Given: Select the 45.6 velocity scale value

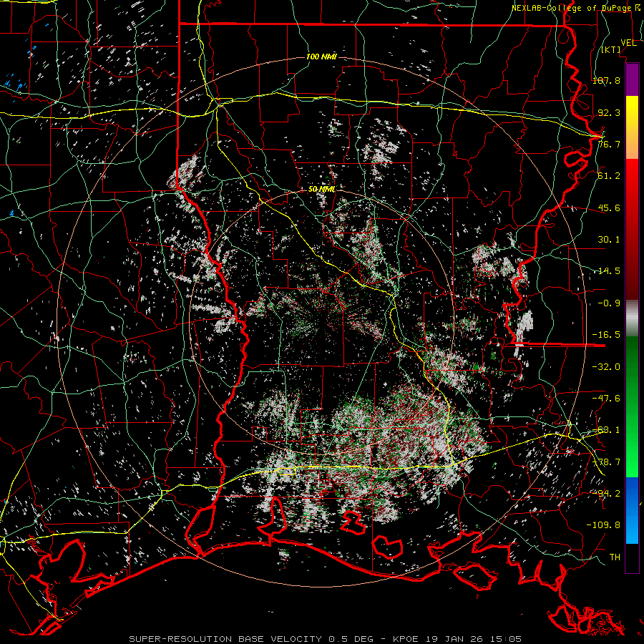Looking at the screenshot, I should pyautogui.click(x=609, y=208).
